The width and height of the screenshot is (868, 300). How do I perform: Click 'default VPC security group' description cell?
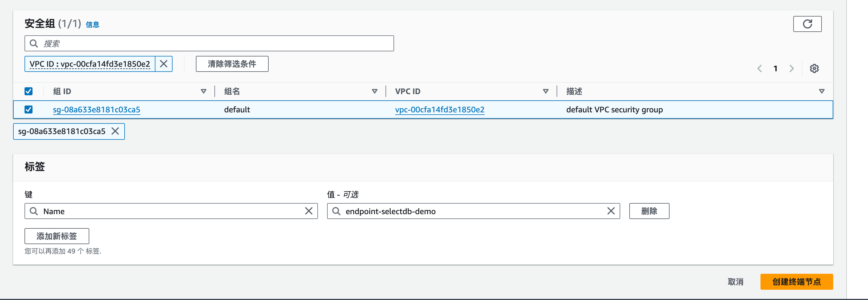pos(614,110)
